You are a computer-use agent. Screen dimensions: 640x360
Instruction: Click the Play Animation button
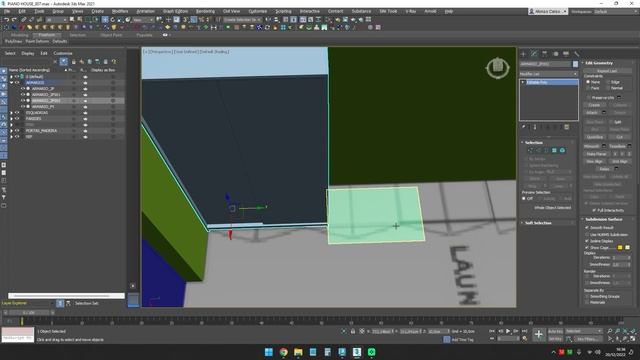pyautogui.click(x=508, y=331)
